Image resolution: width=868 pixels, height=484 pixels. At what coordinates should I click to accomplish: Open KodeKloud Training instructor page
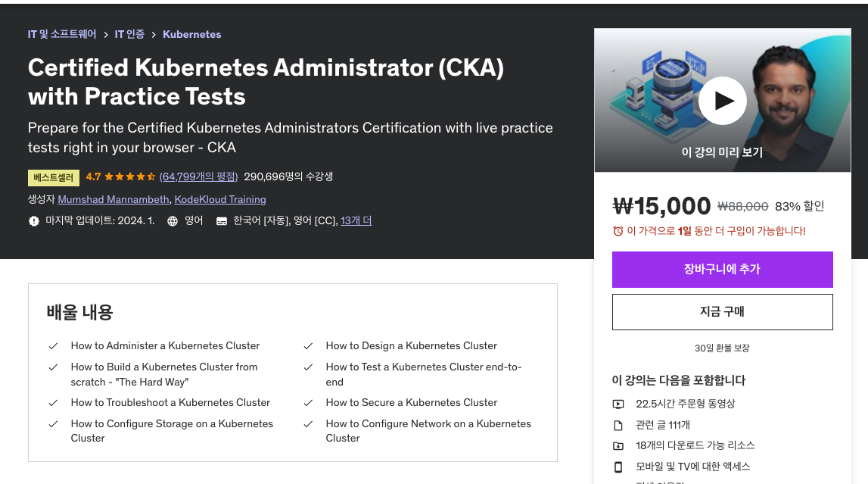(x=220, y=199)
